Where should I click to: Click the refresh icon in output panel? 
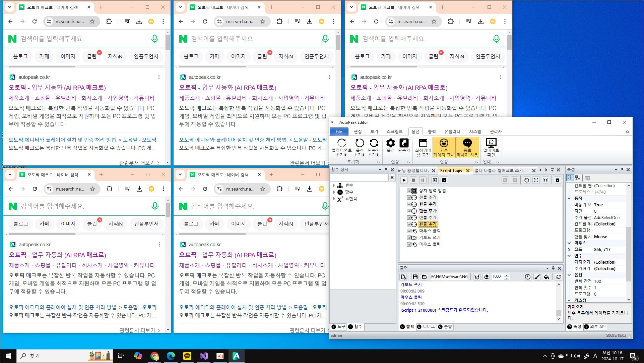click(558, 277)
